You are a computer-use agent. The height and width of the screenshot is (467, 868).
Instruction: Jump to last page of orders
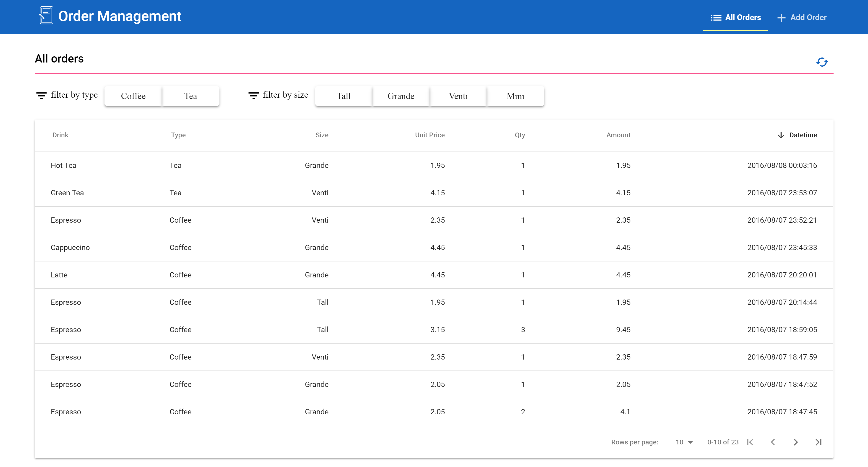coord(818,442)
